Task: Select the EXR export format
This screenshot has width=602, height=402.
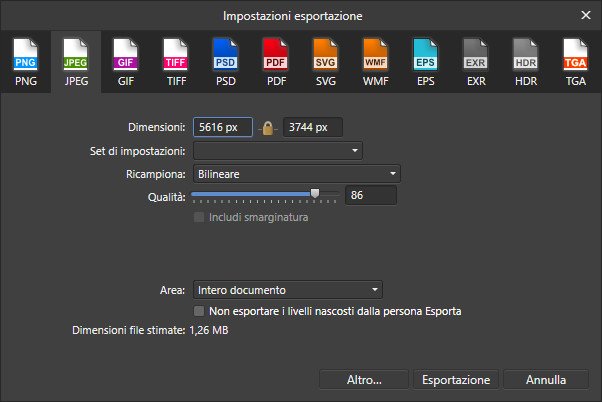Action: [476, 62]
